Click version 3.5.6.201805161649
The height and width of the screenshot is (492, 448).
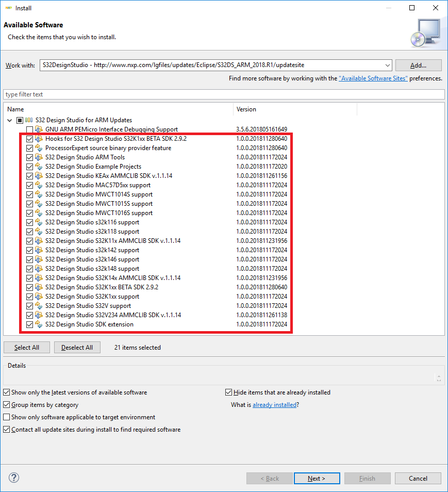pos(261,129)
